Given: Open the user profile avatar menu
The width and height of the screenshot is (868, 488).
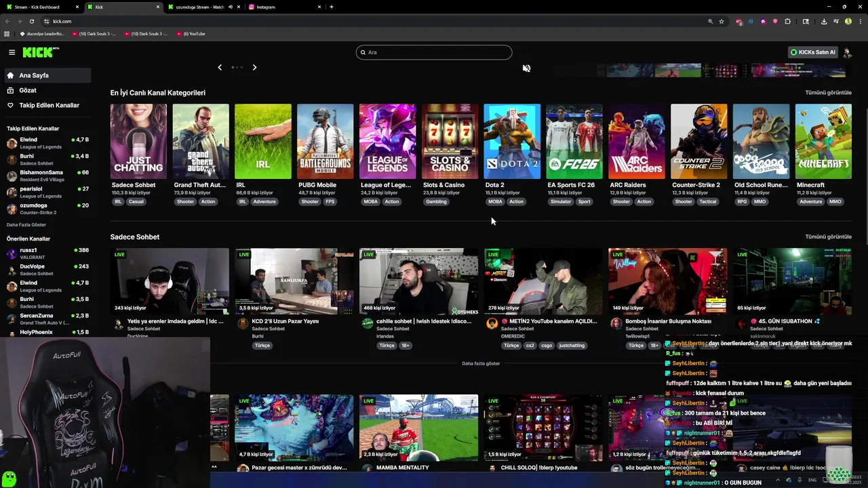Looking at the screenshot, I should [x=847, y=52].
